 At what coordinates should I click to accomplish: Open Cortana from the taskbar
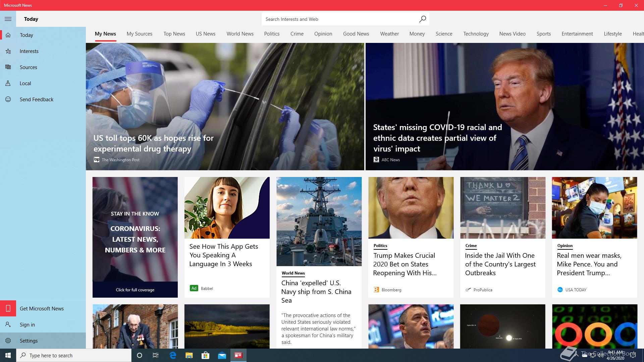tap(140, 355)
